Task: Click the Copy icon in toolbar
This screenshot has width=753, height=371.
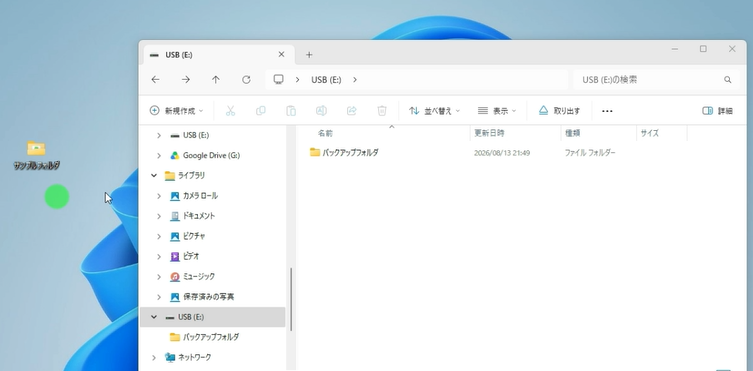Action: click(261, 111)
